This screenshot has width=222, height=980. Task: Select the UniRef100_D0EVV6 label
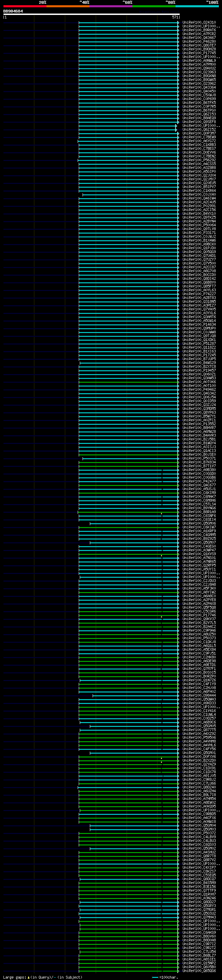(199, 152)
